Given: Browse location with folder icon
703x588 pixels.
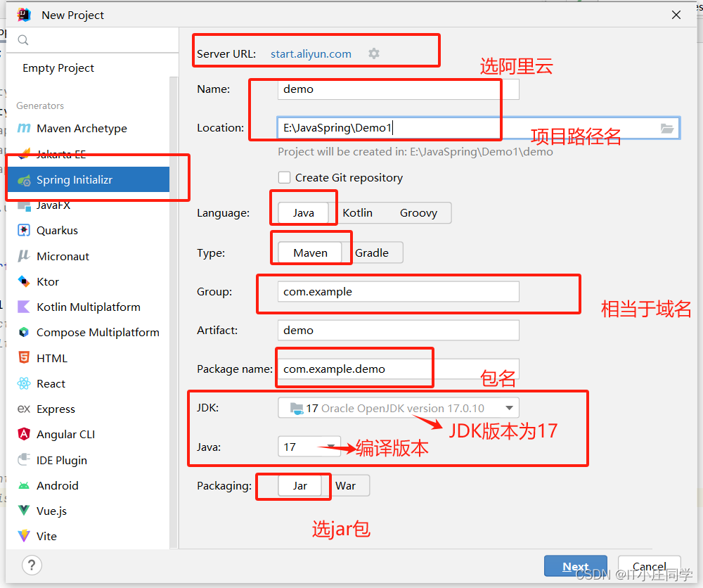Looking at the screenshot, I should click(667, 128).
